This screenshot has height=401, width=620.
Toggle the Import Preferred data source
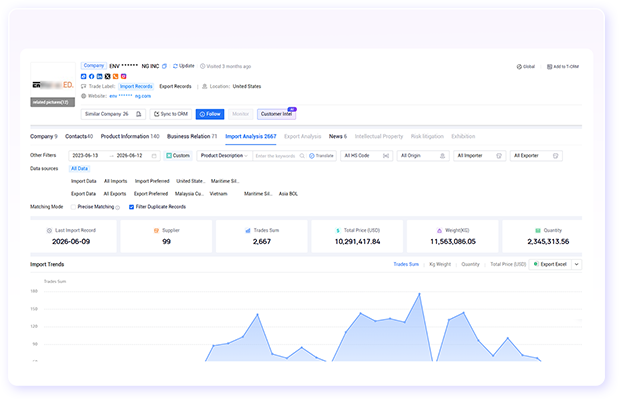point(152,181)
